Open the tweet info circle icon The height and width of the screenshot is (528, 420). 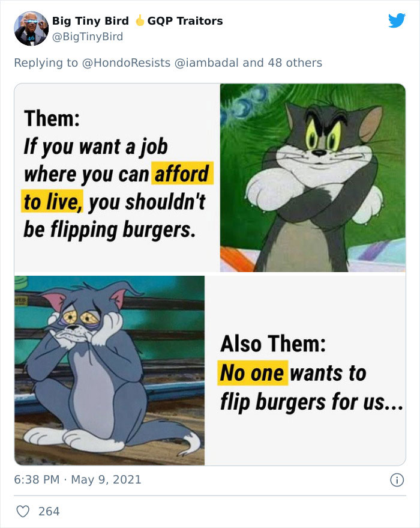coord(397,480)
